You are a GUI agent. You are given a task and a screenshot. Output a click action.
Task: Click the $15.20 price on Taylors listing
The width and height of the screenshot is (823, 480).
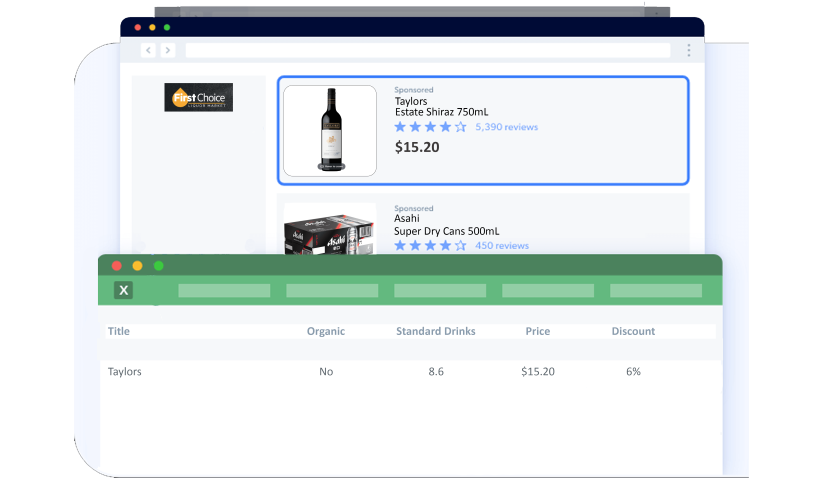coord(417,147)
